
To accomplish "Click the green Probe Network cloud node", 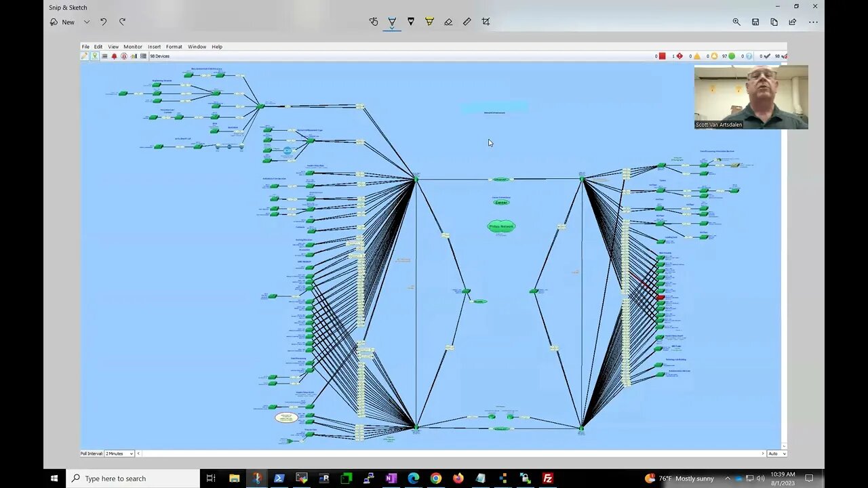I will [501, 226].
